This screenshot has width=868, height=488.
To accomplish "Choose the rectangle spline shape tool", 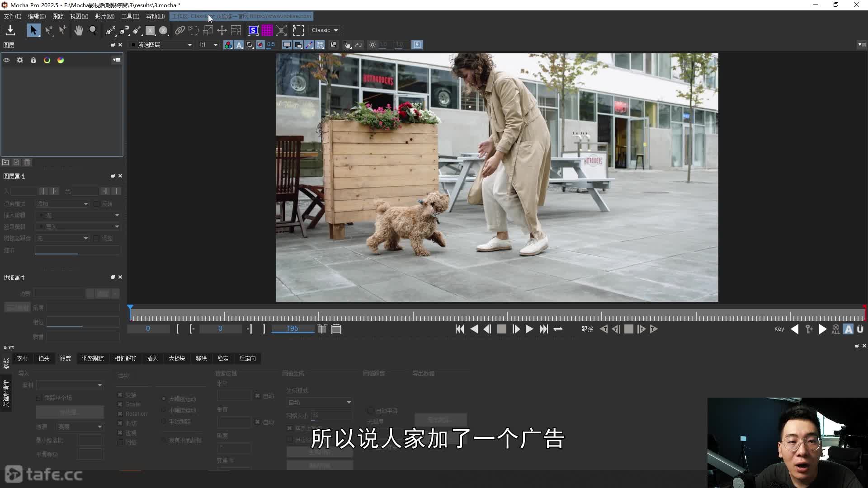I will click(x=150, y=30).
